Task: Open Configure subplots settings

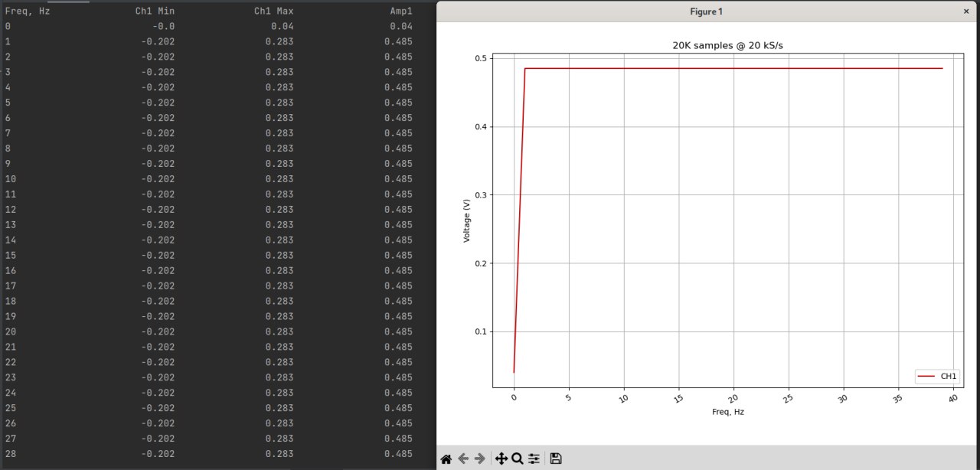Action: click(x=534, y=459)
